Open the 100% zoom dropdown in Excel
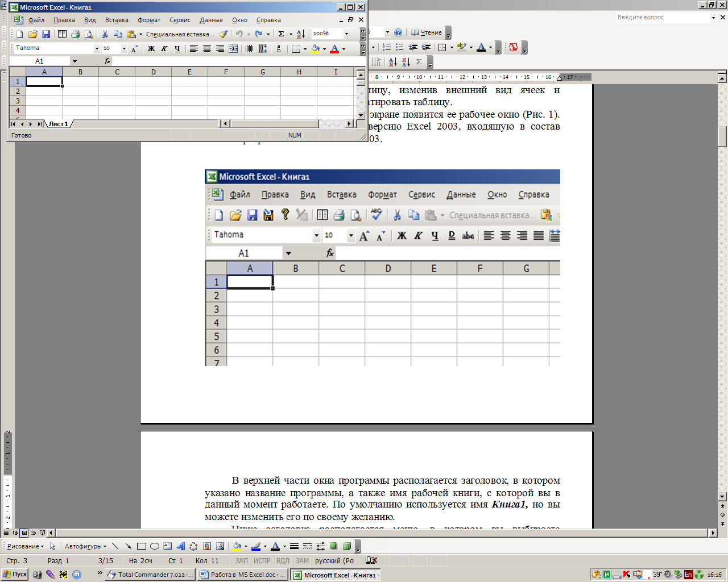 [x=346, y=34]
